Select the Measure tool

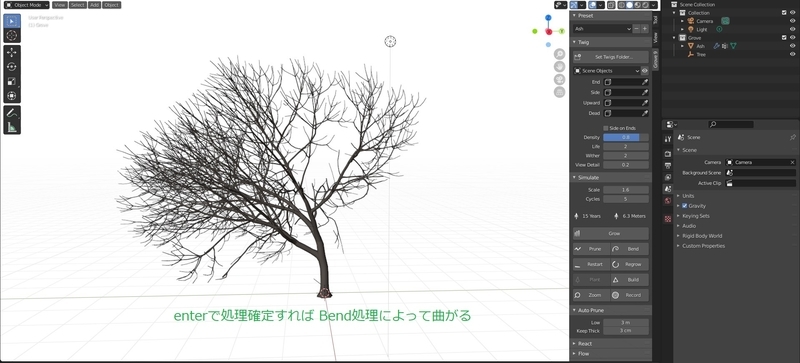point(12,127)
